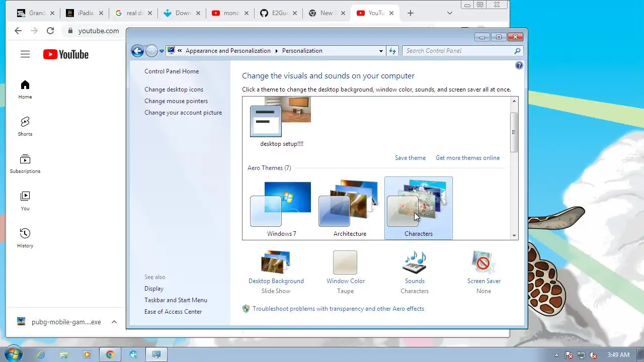Click Chrome back arrow button
Image resolution: width=644 pixels, height=362 pixels.
pos(18,31)
